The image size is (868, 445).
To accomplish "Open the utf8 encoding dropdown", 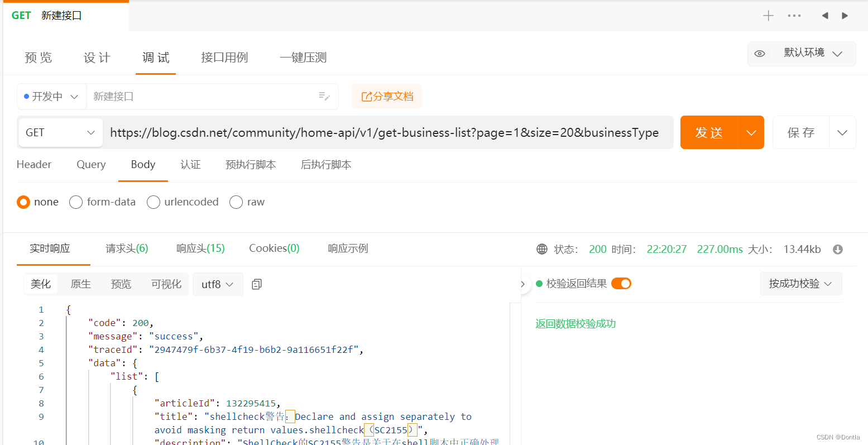I will pos(218,284).
